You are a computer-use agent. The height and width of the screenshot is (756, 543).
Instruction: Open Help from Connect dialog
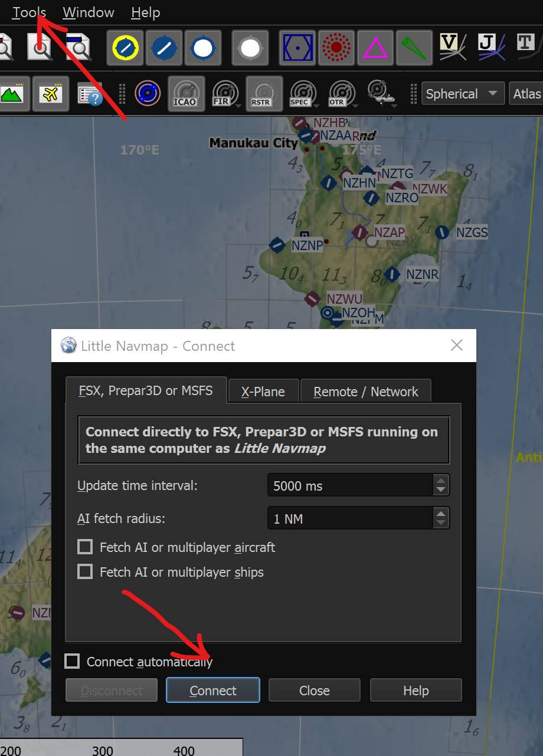416,691
